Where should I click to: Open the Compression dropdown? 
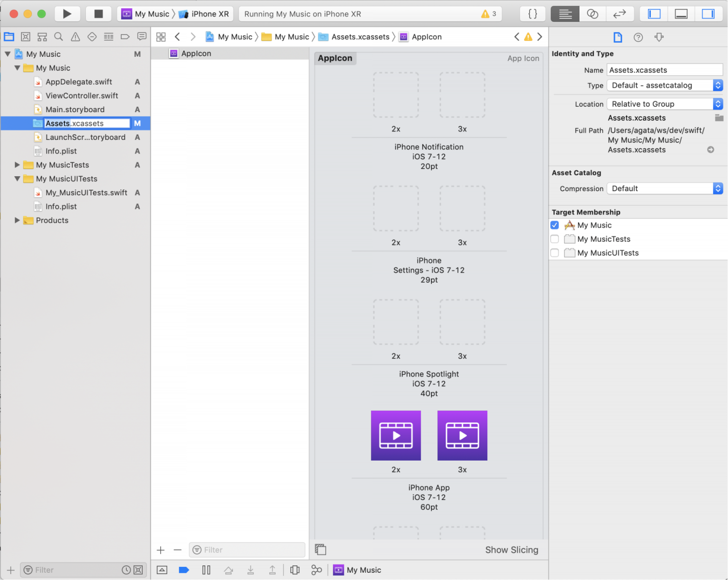point(664,188)
